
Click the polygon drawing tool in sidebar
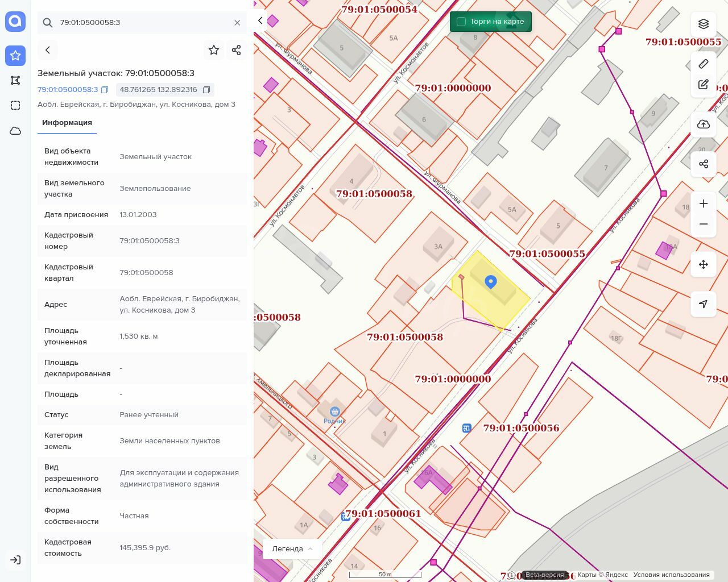15,80
